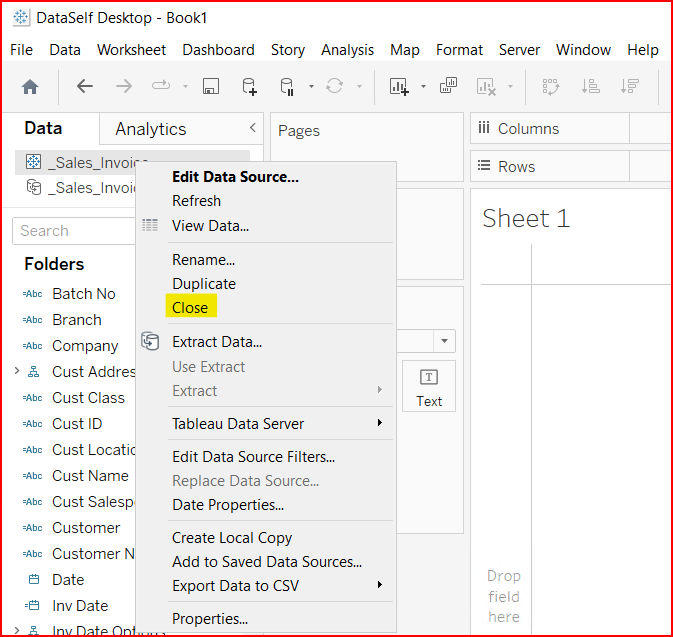
Task: Click Extract Data... in context menu
Action: (x=217, y=342)
